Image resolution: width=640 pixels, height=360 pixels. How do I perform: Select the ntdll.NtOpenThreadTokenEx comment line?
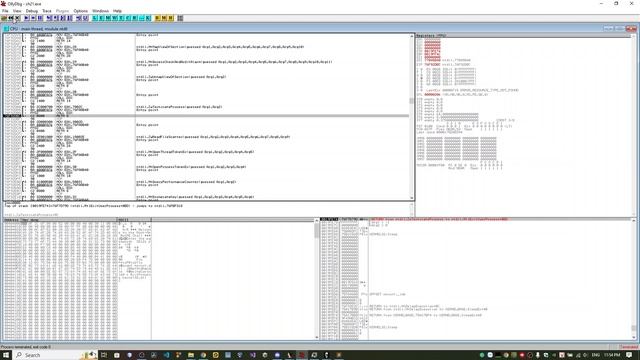pyautogui.click(x=195, y=152)
